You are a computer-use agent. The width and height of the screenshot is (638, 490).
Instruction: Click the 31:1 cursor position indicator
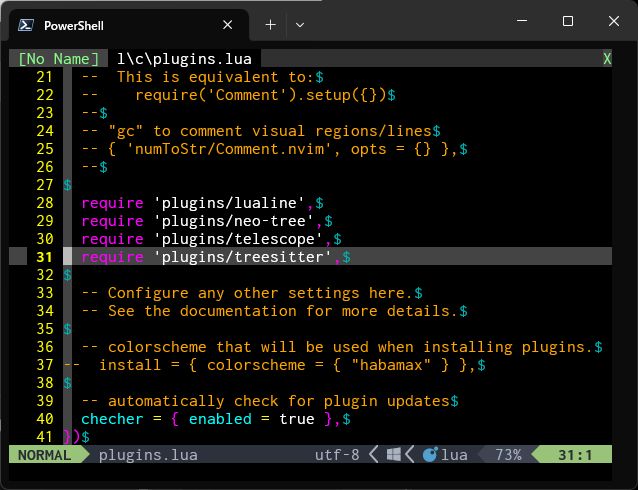[x=578, y=455]
